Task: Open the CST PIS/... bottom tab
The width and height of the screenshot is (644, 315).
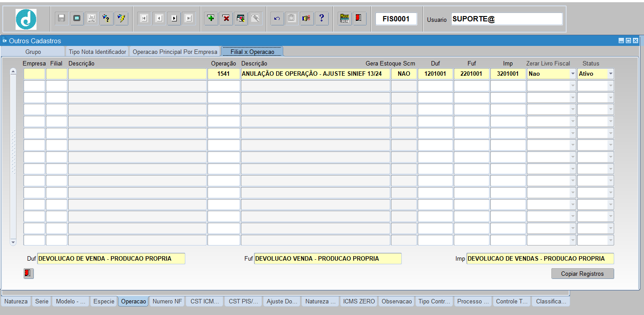Action: [243, 302]
